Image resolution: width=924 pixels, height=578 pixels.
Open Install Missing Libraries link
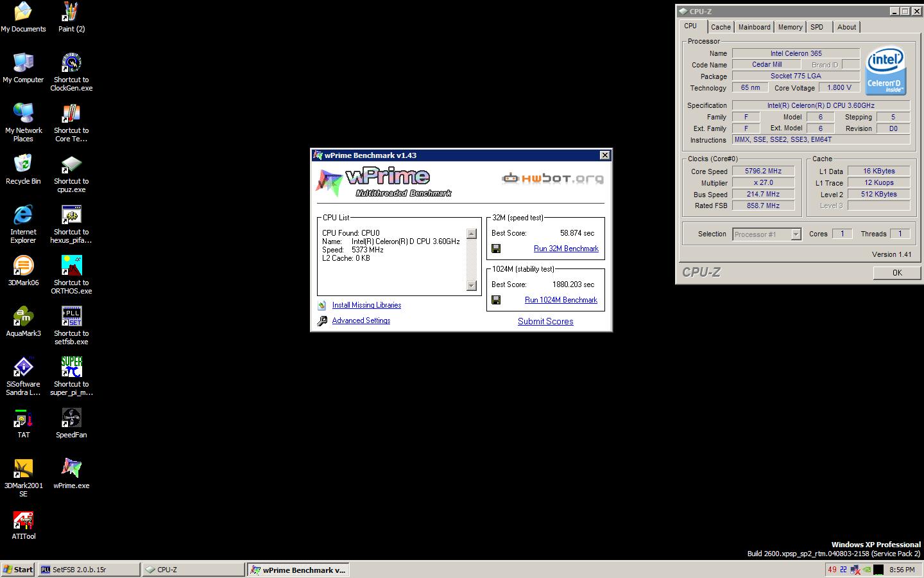click(x=366, y=305)
